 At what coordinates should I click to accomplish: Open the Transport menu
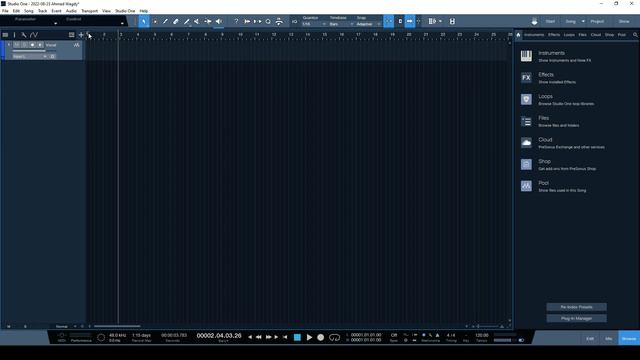click(x=89, y=11)
